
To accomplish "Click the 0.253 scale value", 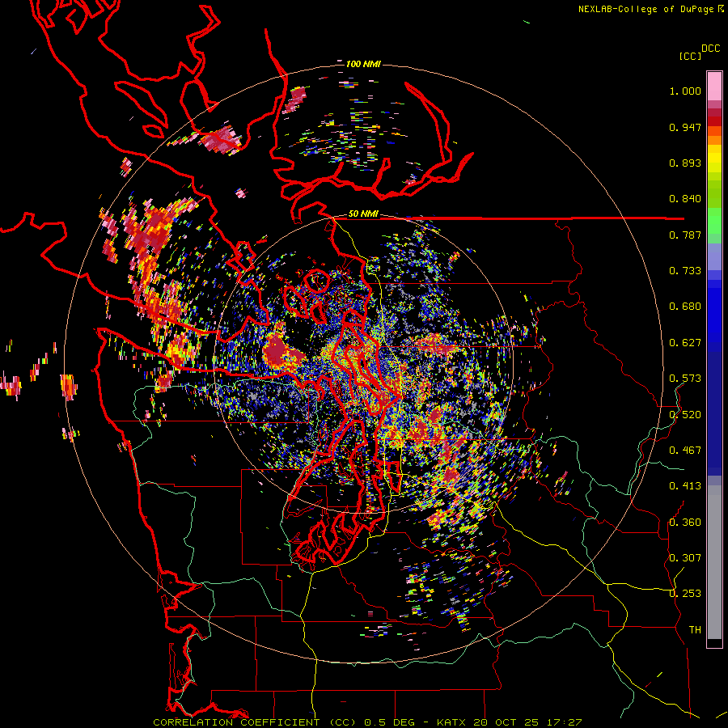I will (x=685, y=594).
